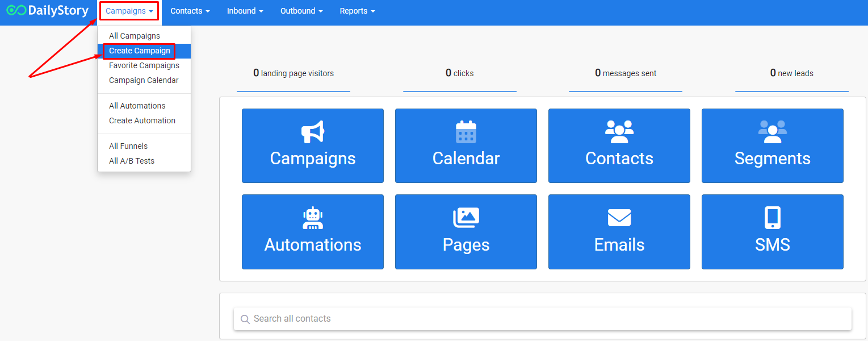Open the SMS tile label

tap(773, 245)
